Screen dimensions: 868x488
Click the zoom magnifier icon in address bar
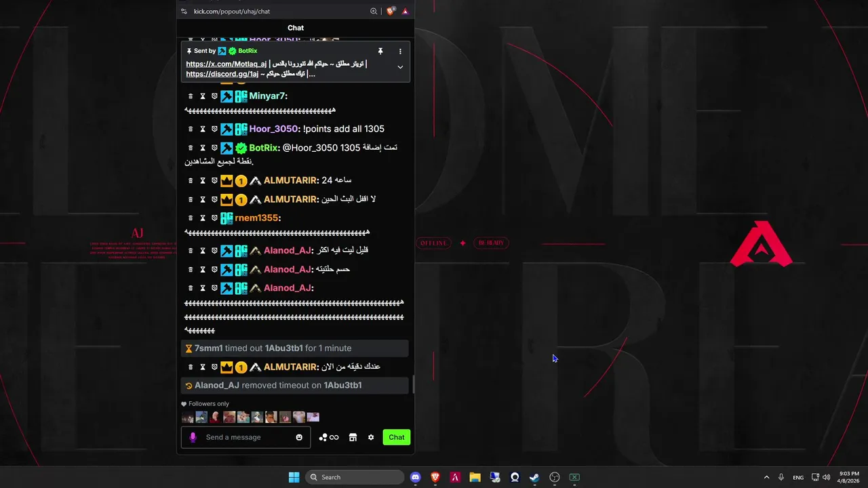coord(374,11)
